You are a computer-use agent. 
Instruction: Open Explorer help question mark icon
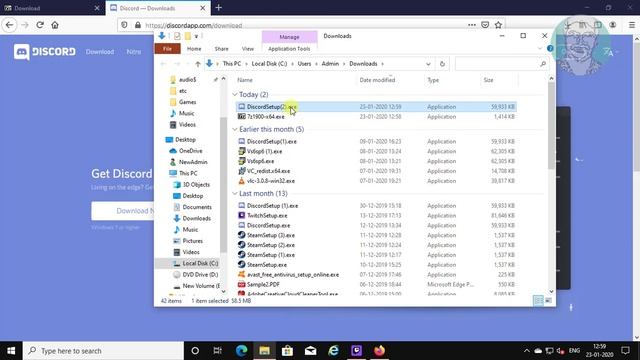[550, 49]
